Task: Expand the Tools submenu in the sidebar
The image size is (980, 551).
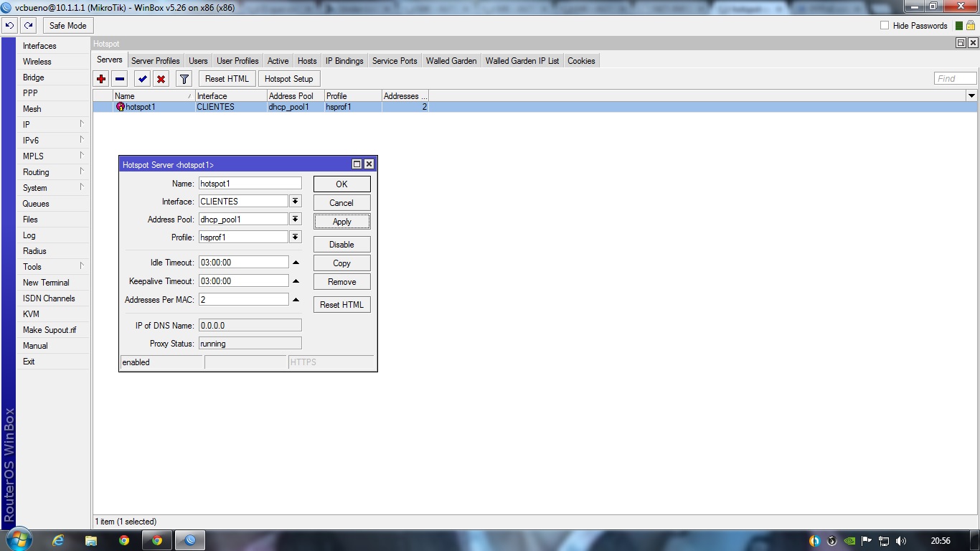Action: coord(53,267)
